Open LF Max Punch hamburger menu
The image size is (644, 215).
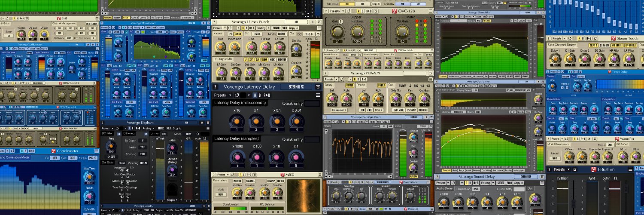point(319,28)
